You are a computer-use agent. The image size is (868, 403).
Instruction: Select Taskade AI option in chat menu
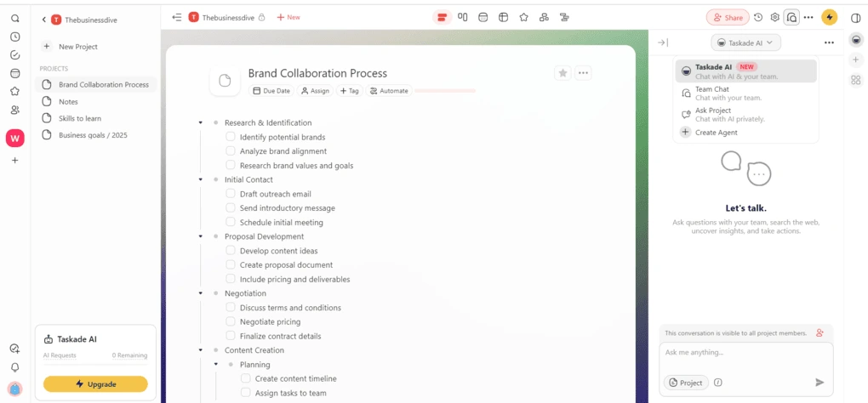pos(745,71)
